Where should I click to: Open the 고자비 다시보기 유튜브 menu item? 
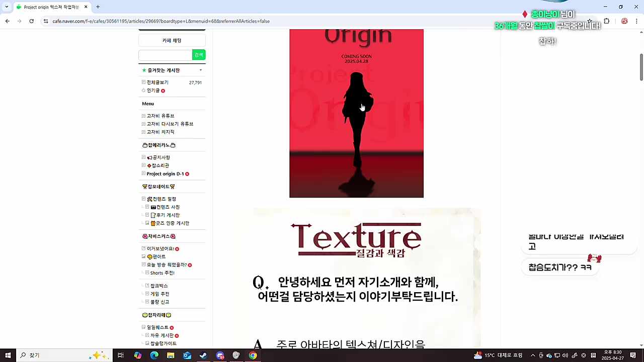click(170, 124)
